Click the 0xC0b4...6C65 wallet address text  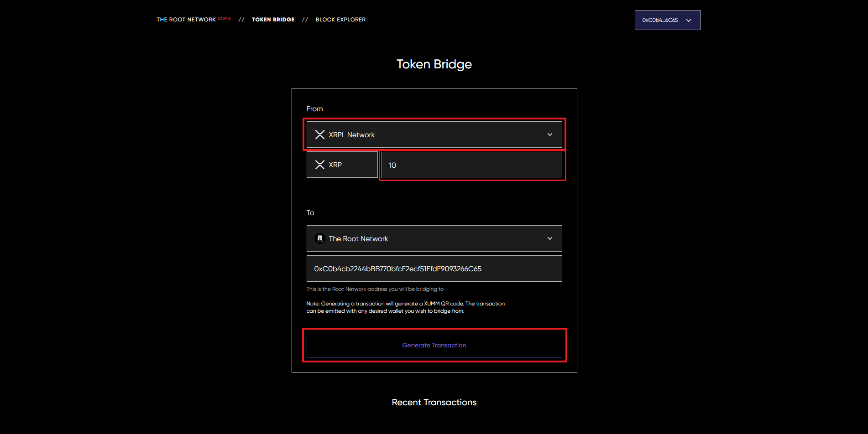click(x=660, y=20)
